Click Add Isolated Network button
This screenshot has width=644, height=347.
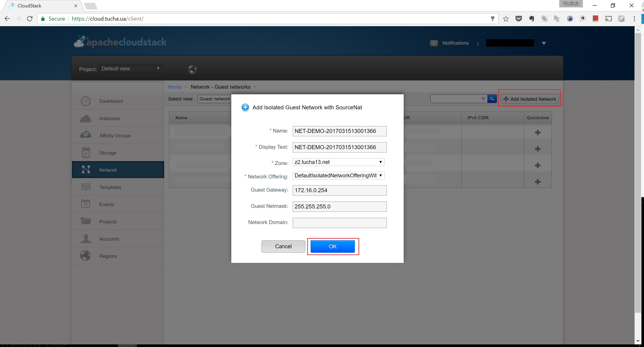pos(530,99)
